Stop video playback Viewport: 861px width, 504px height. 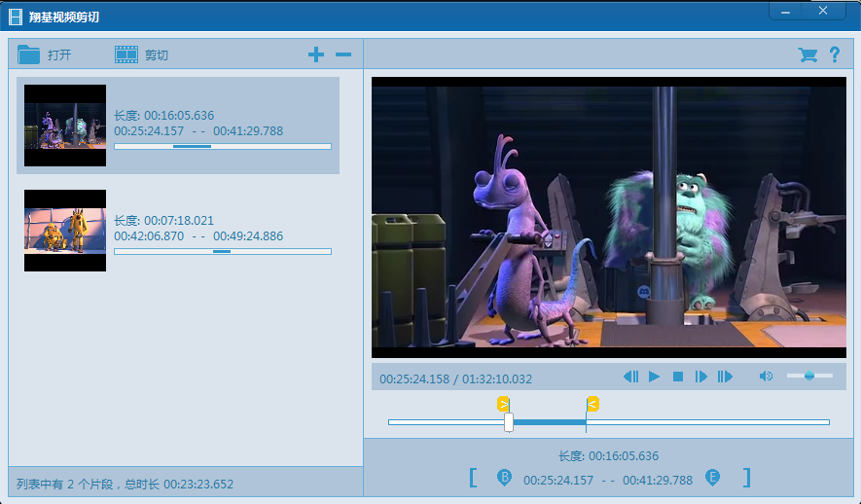[678, 378]
